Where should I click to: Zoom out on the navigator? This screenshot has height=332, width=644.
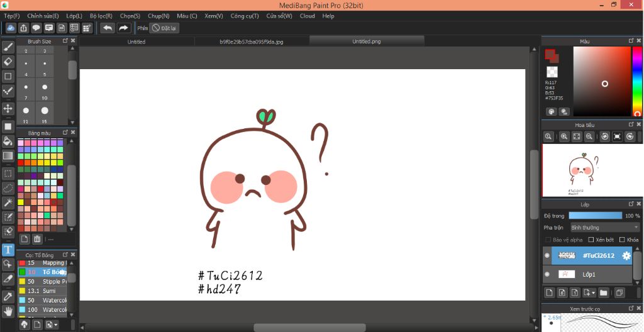(589, 137)
